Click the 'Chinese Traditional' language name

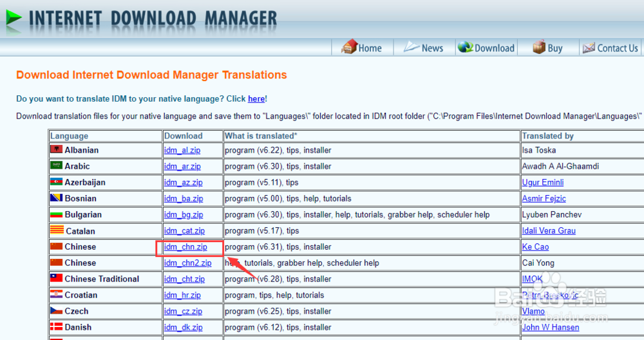[102, 279]
